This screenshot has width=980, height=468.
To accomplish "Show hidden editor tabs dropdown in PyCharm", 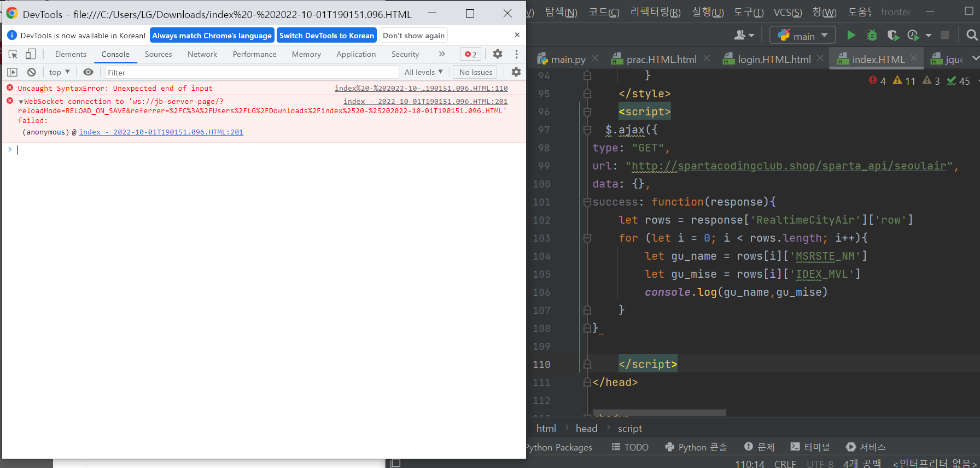I will [975, 58].
